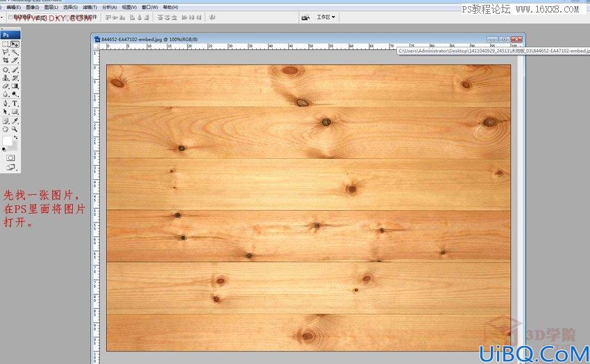Select the Slice tool
This screenshot has height=364, width=590.
coord(15,60)
